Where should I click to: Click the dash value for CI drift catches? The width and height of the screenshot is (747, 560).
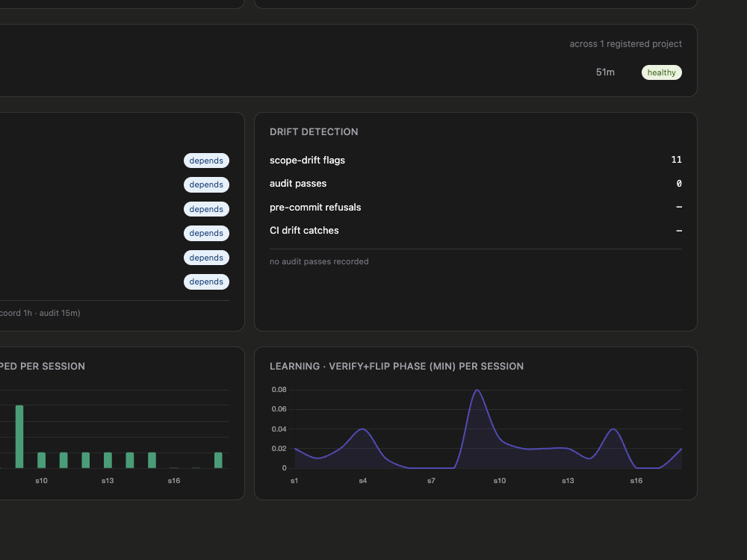pos(679,231)
